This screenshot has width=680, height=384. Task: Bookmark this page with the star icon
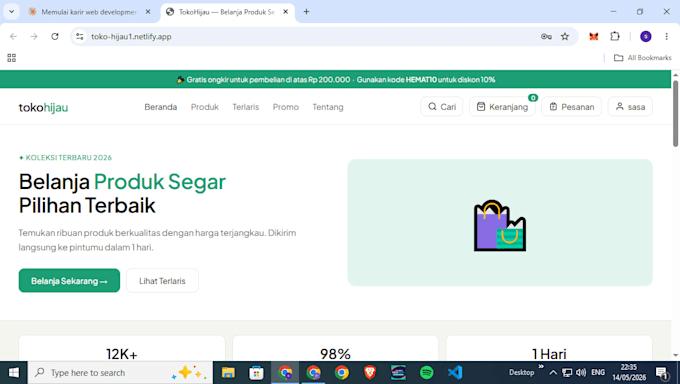coord(565,36)
